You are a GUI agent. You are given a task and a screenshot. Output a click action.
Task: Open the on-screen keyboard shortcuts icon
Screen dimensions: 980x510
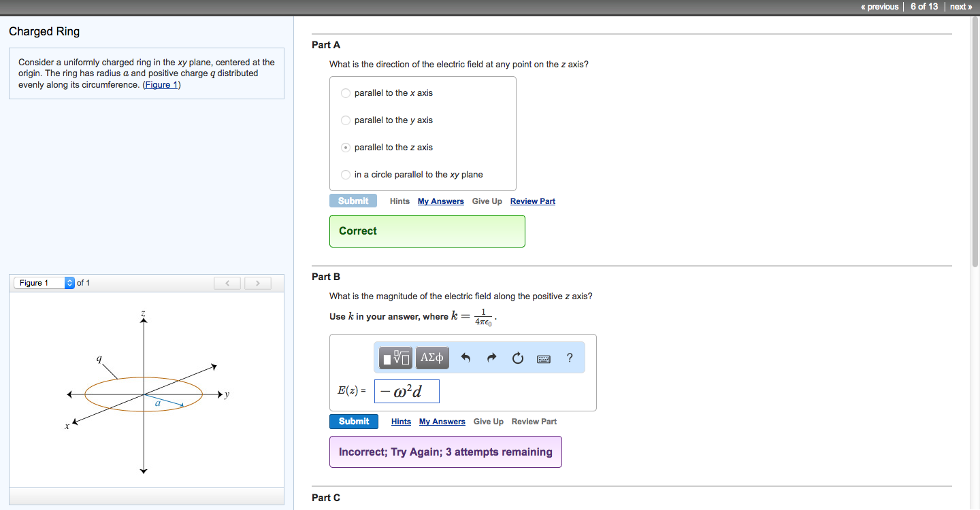(x=543, y=358)
